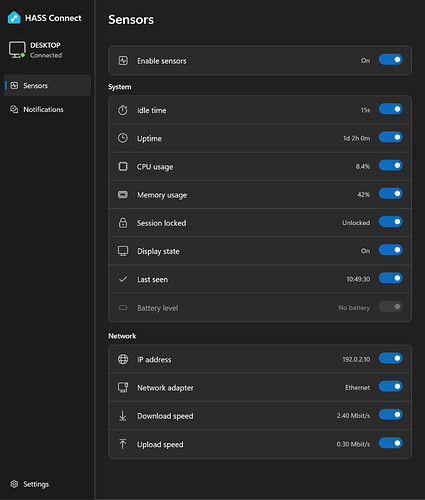
Task: Click the HASS Connect house logo icon
Action: point(14,18)
